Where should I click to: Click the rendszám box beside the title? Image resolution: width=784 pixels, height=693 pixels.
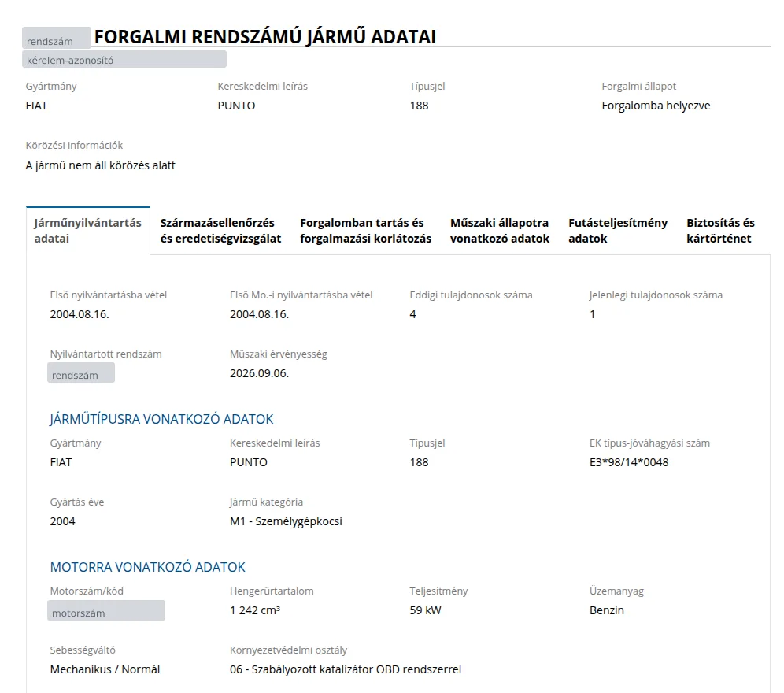coord(57,39)
